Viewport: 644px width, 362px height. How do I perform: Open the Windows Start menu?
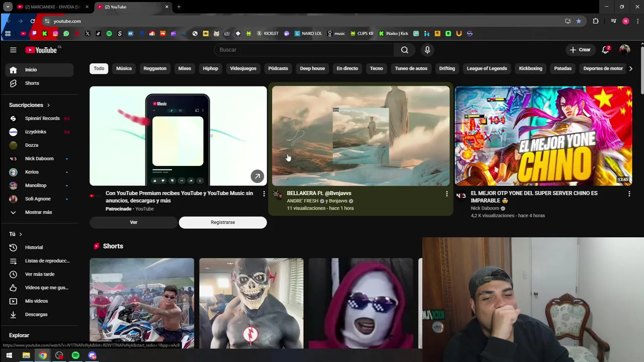point(9,355)
